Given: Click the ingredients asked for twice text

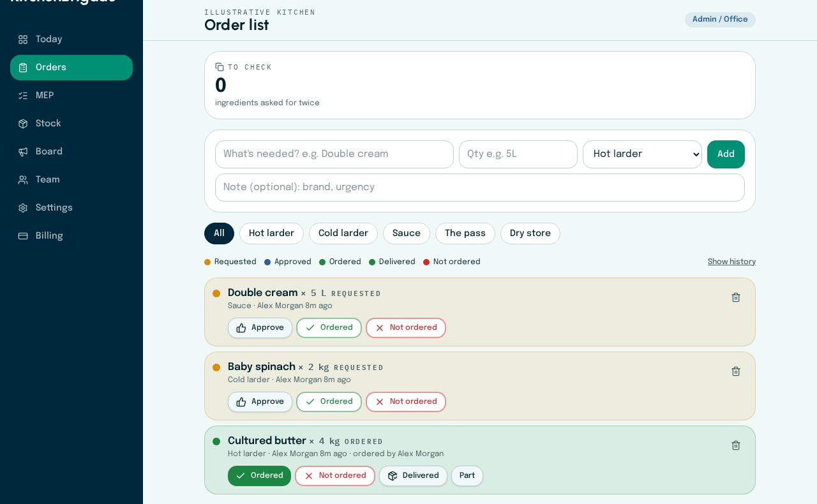Looking at the screenshot, I should pos(267,103).
